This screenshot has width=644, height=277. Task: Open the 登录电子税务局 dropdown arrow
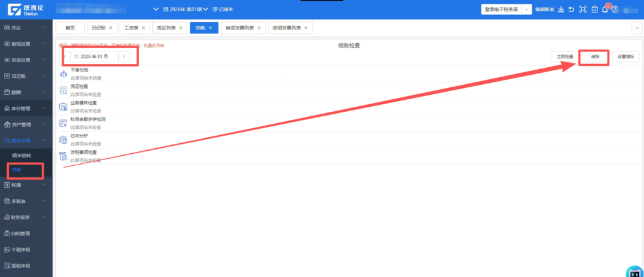click(x=527, y=9)
